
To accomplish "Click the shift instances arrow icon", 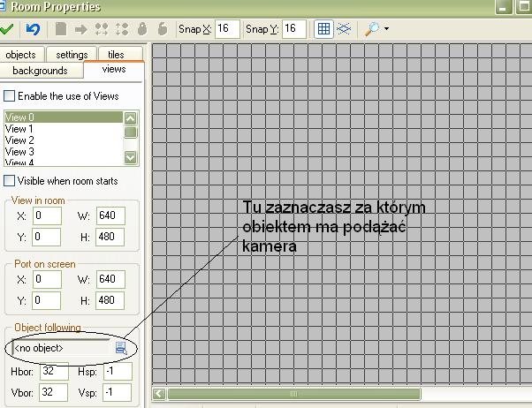I will pyautogui.click(x=80, y=29).
